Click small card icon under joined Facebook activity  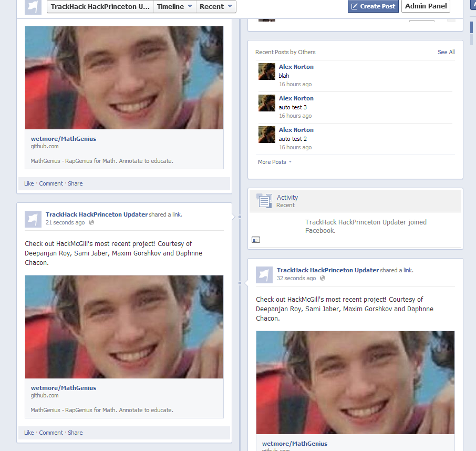pos(256,240)
